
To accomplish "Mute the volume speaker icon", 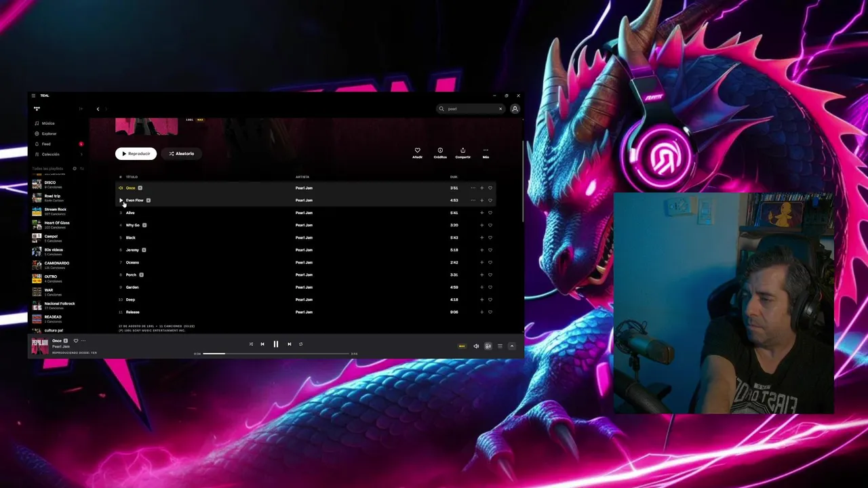I will coord(476,346).
